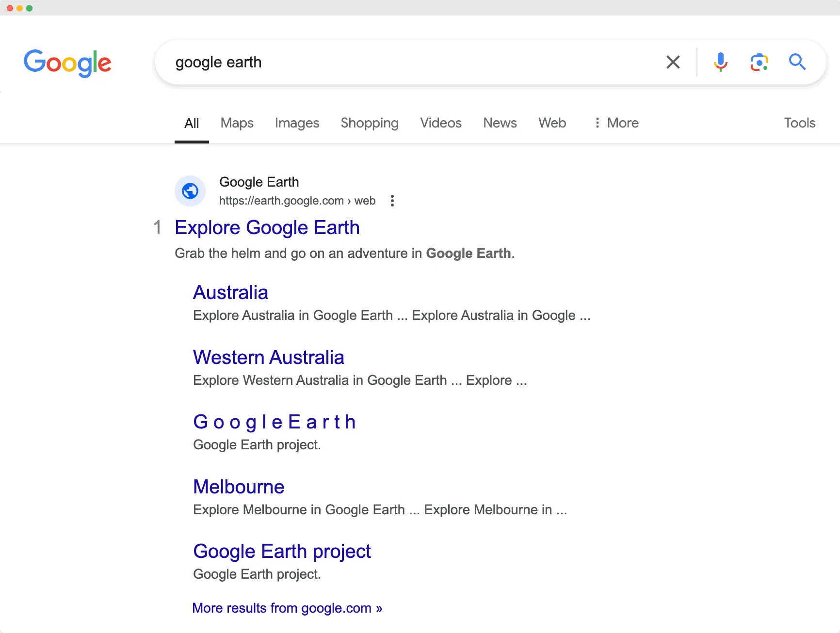Viewport: 840px width, 633px height.
Task: Start a voice search with the microphone icon
Action: (721, 62)
